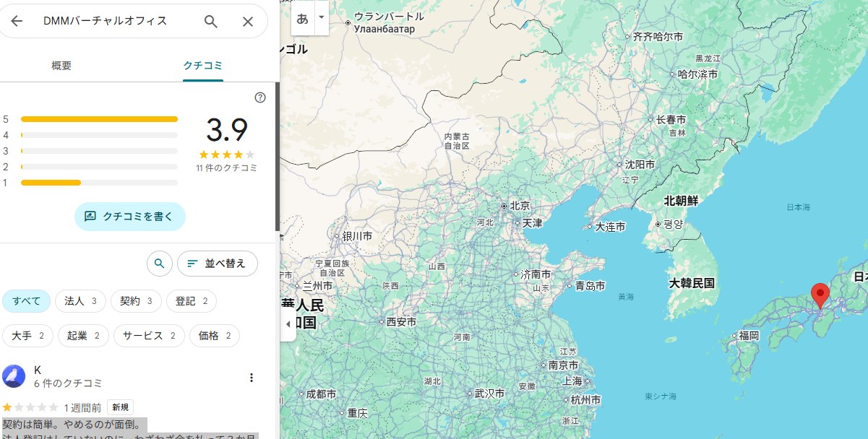Open the review rating help icon

click(x=260, y=97)
